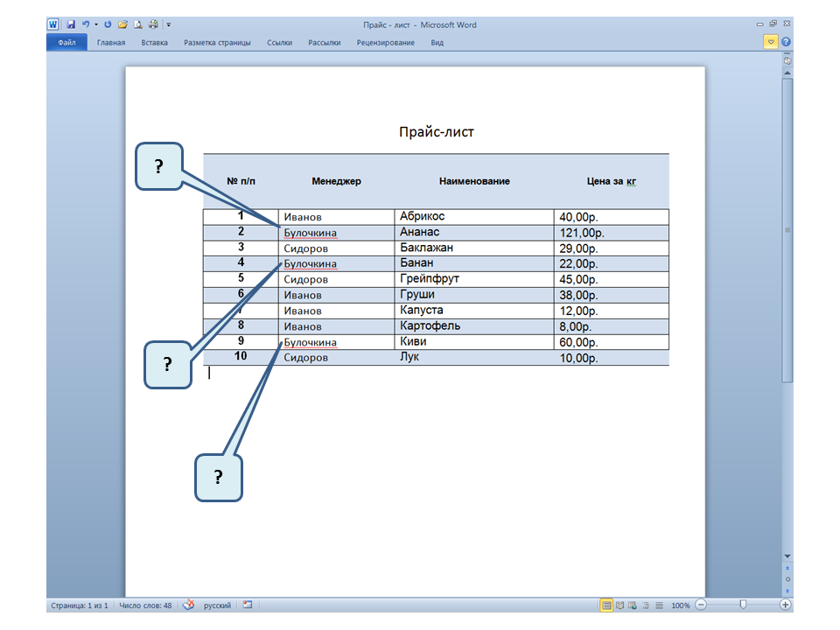This screenshot has height=630, width=840.
Task: Switch to Print Layout view
Action: [606, 605]
